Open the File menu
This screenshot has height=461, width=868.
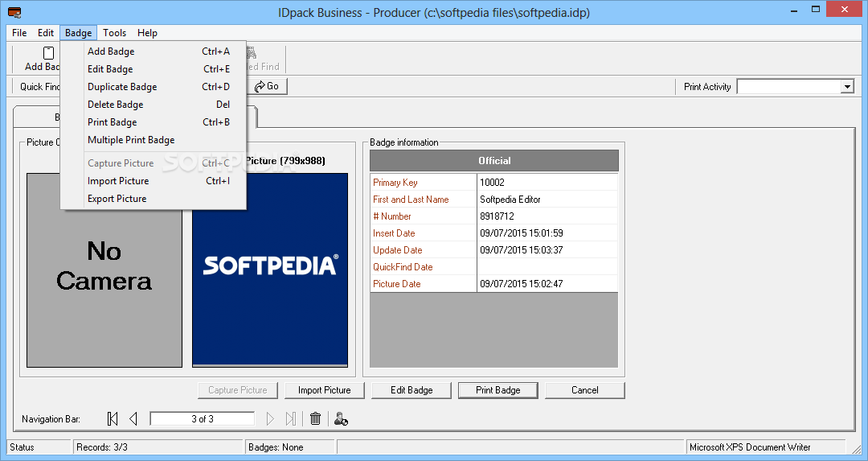19,33
